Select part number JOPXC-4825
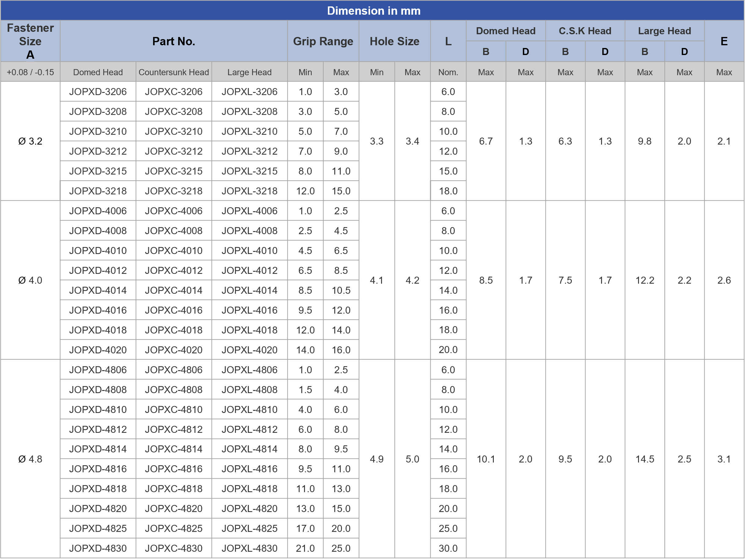The height and width of the screenshot is (560, 745). (x=174, y=529)
